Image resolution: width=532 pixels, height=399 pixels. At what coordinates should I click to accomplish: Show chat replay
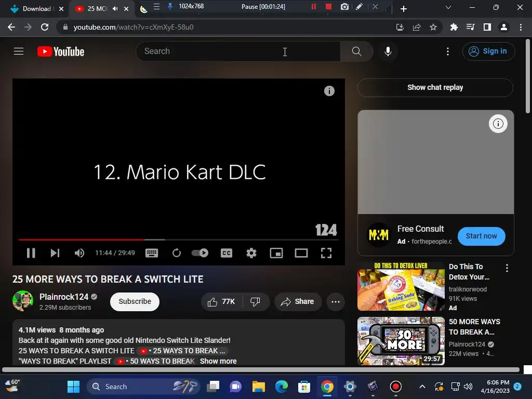[435, 87]
